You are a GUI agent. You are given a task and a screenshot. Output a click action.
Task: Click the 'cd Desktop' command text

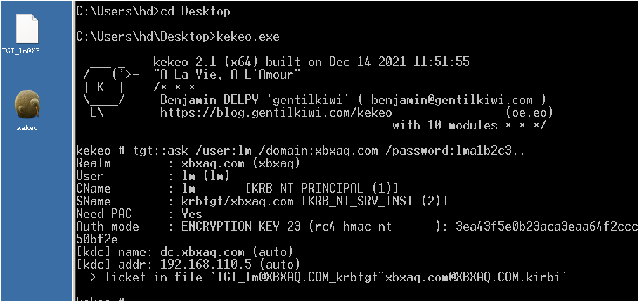tap(195, 11)
